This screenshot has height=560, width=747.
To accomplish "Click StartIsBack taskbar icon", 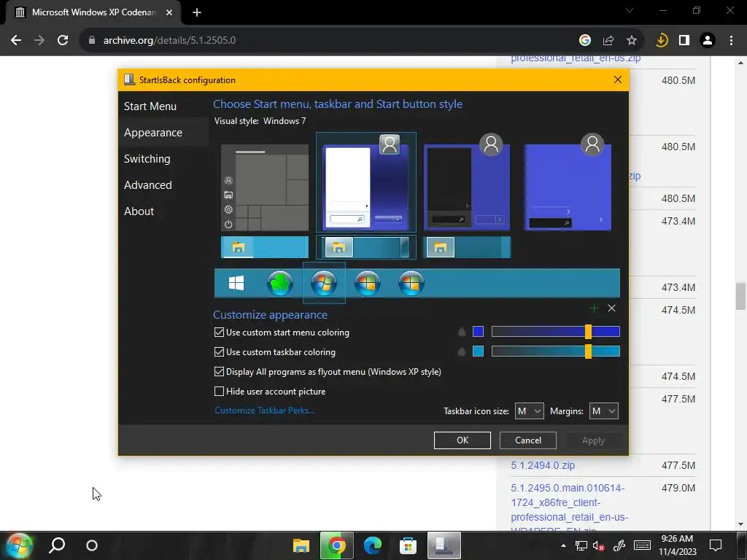I will 444,545.
